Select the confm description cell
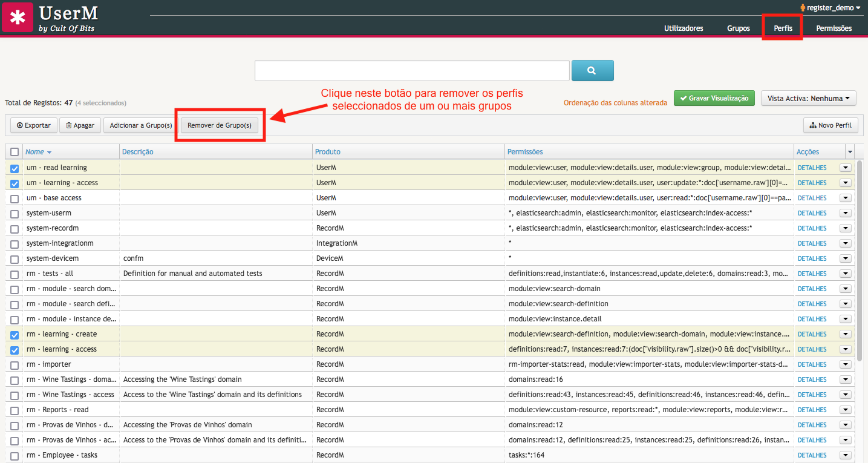The image size is (868, 463). click(216, 258)
